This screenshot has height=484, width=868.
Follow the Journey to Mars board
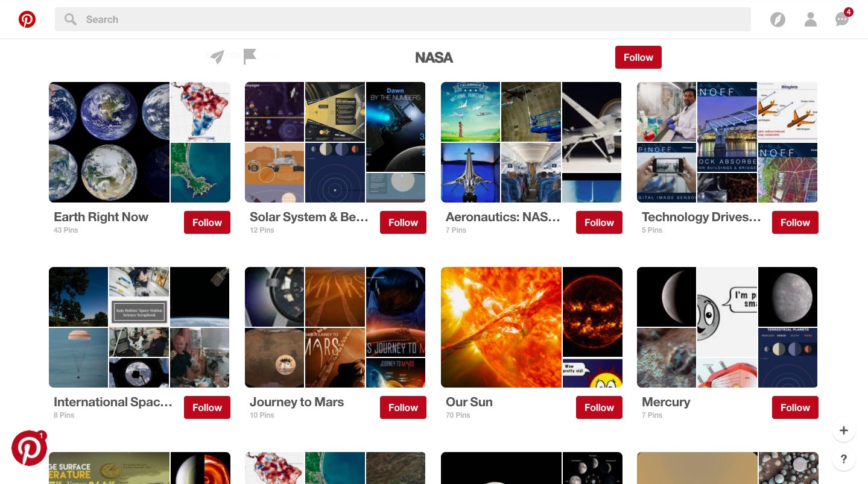[403, 407]
